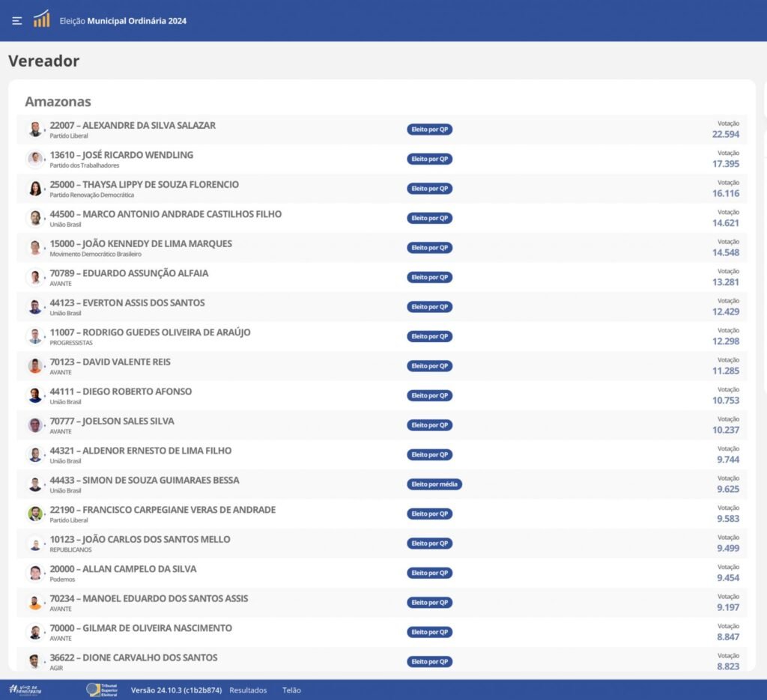767x700 pixels.
Task: Click the 'Eleito por média' badge
Action: (434, 484)
